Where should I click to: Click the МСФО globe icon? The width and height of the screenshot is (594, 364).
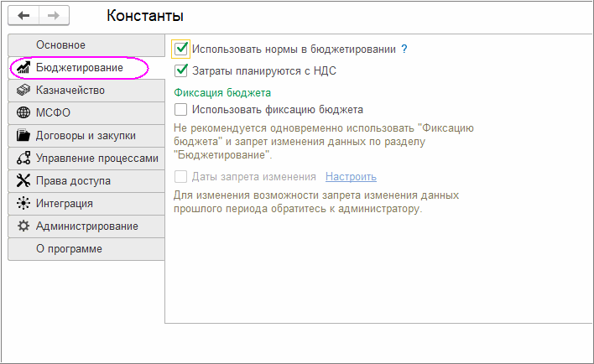tap(23, 112)
